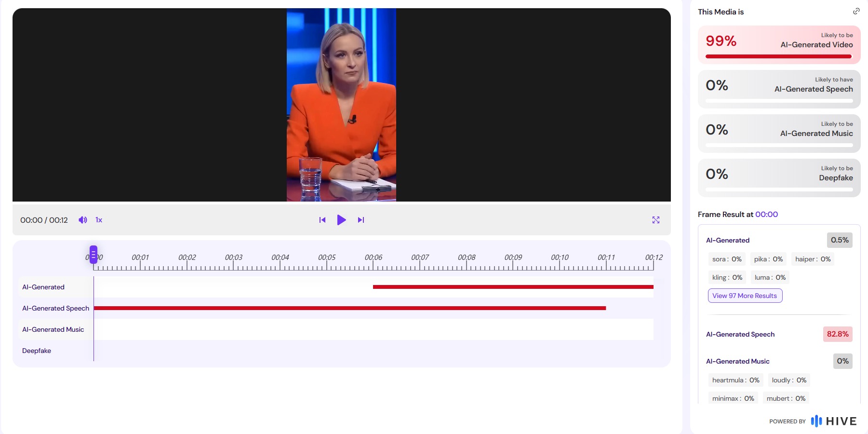Click the loudly: 0% chip
868x434 pixels.
(x=789, y=380)
